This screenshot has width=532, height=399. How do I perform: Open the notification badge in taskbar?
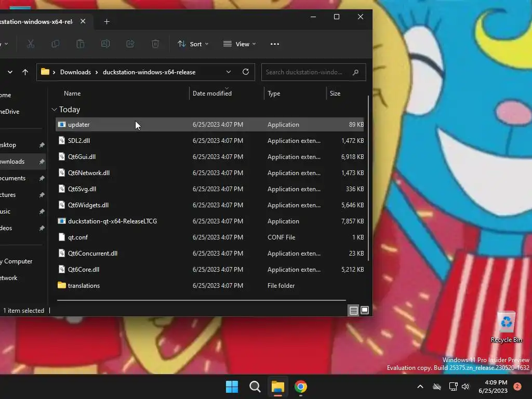pyautogui.click(x=517, y=387)
